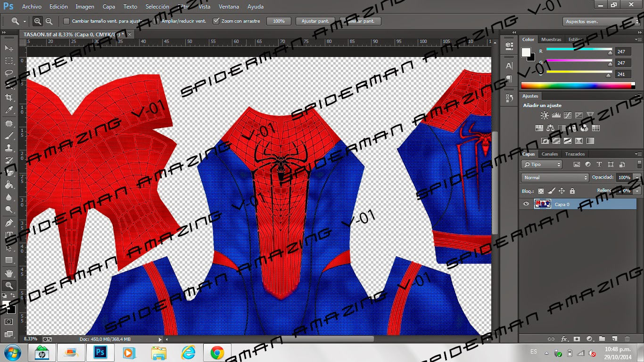644x362 pixels.
Task: Select the Clone Stamp tool
Action: tap(9, 148)
